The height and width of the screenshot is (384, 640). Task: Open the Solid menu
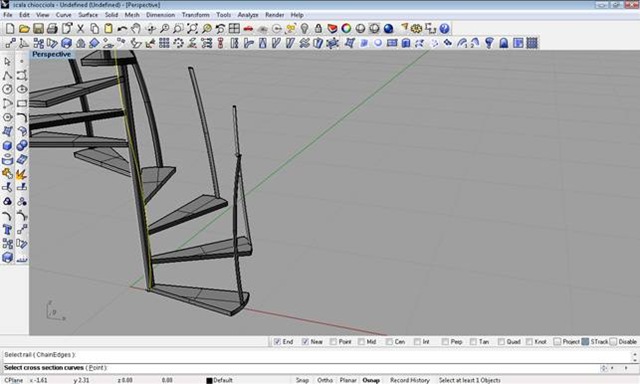click(x=111, y=15)
